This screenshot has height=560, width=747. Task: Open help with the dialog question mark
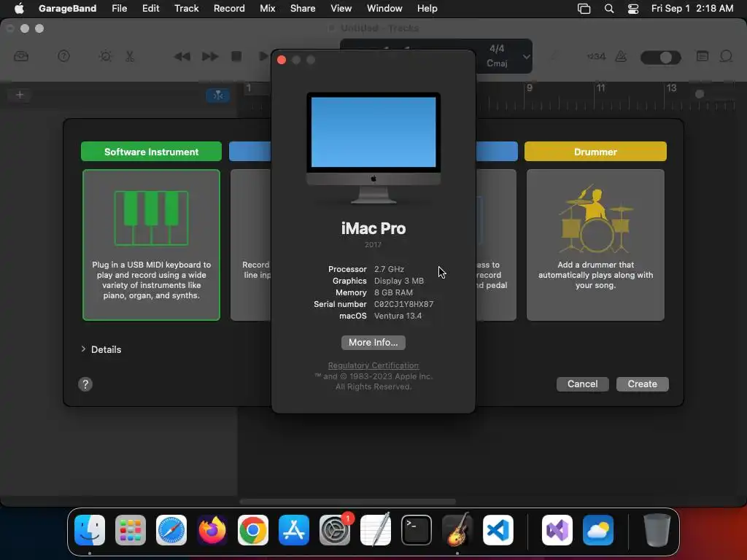point(85,384)
